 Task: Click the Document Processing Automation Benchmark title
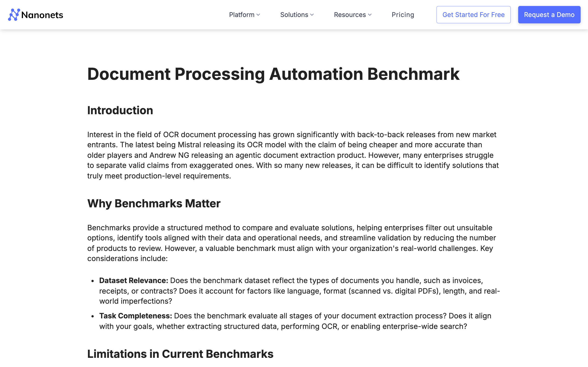click(x=273, y=74)
